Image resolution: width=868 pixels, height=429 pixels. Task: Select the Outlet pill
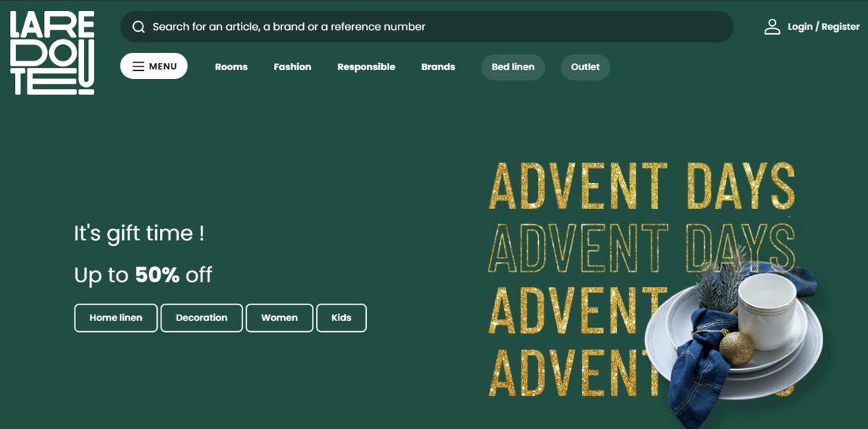point(585,67)
